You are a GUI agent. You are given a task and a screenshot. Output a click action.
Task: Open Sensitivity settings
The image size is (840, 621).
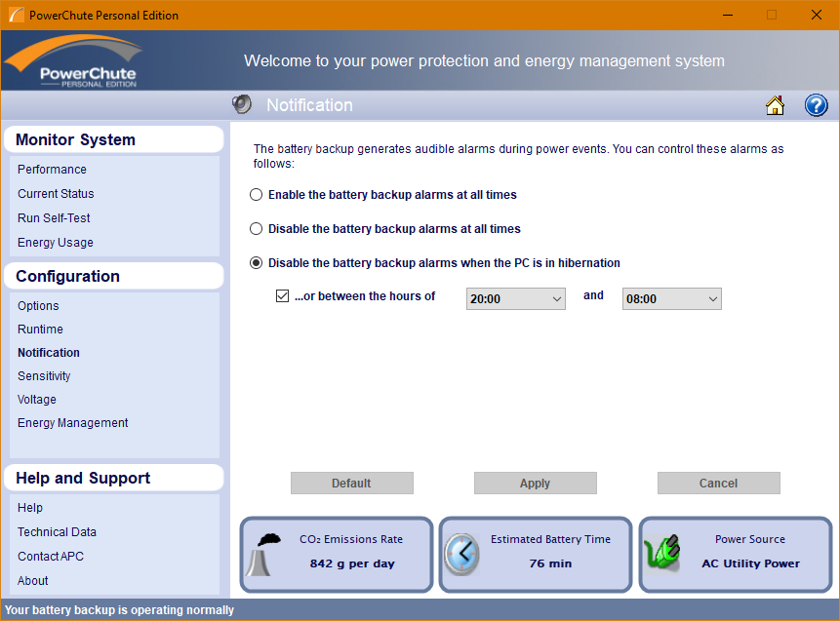(44, 376)
